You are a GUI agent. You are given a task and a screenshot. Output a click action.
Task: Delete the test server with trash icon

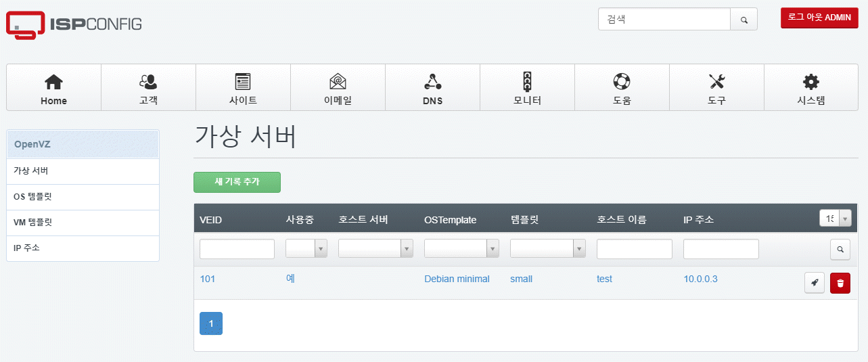point(840,283)
